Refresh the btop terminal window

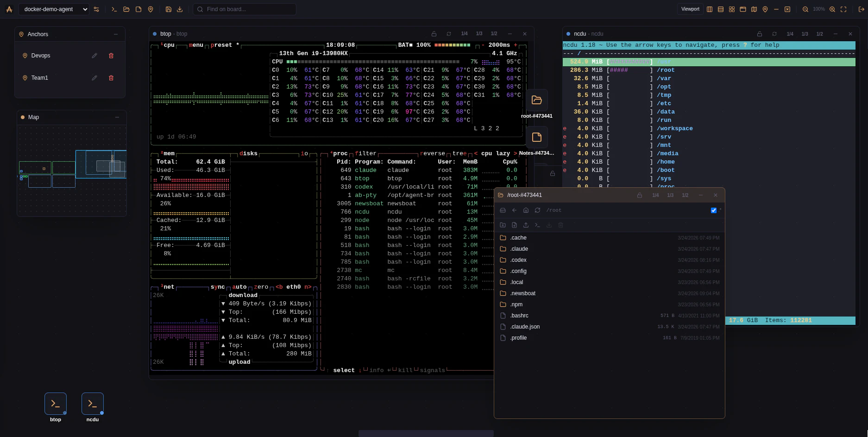click(x=449, y=34)
